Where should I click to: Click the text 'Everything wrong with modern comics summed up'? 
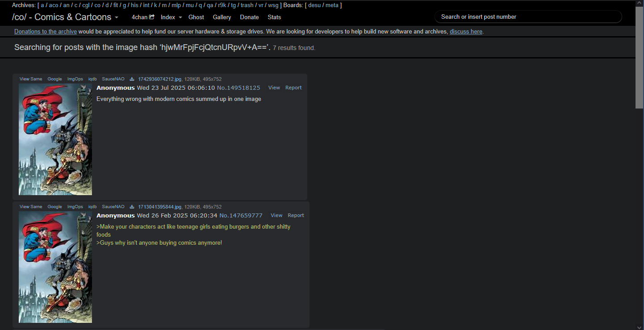pyautogui.click(x=156, y=99)
